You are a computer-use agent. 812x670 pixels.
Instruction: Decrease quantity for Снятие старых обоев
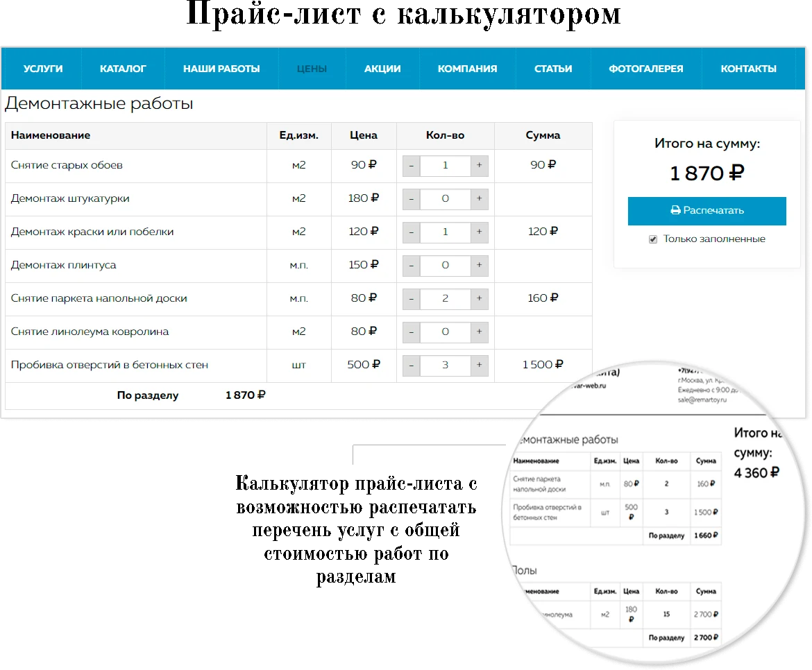pos(411,166)
